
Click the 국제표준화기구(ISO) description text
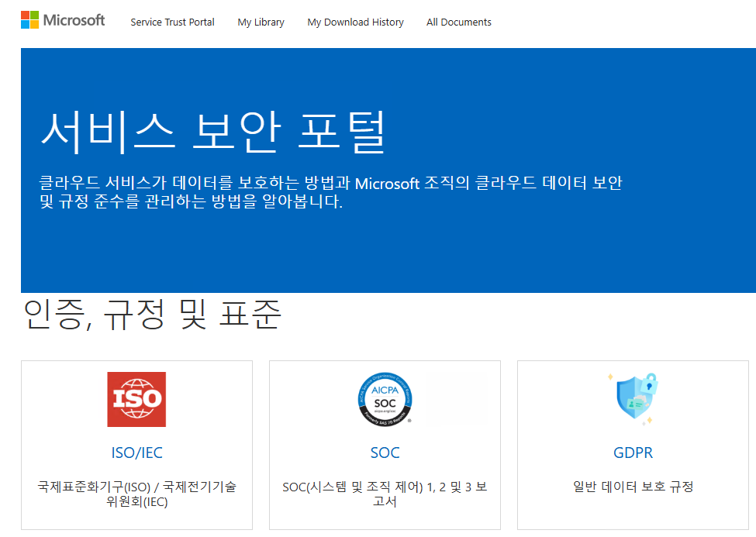(137, 494)
